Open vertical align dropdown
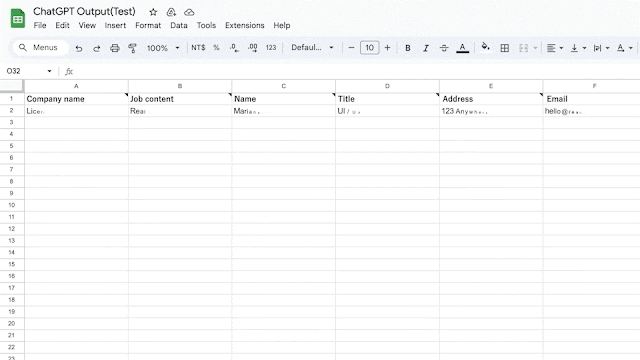Screen dimensions: 640x360 (x=578, y=48)
